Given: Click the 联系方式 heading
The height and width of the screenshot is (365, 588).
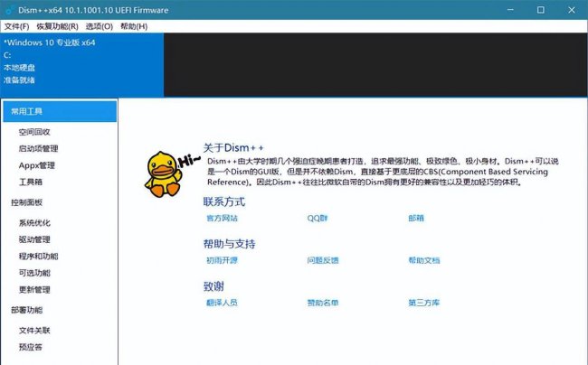Looking at the screenshot, I should click(224, 201).
